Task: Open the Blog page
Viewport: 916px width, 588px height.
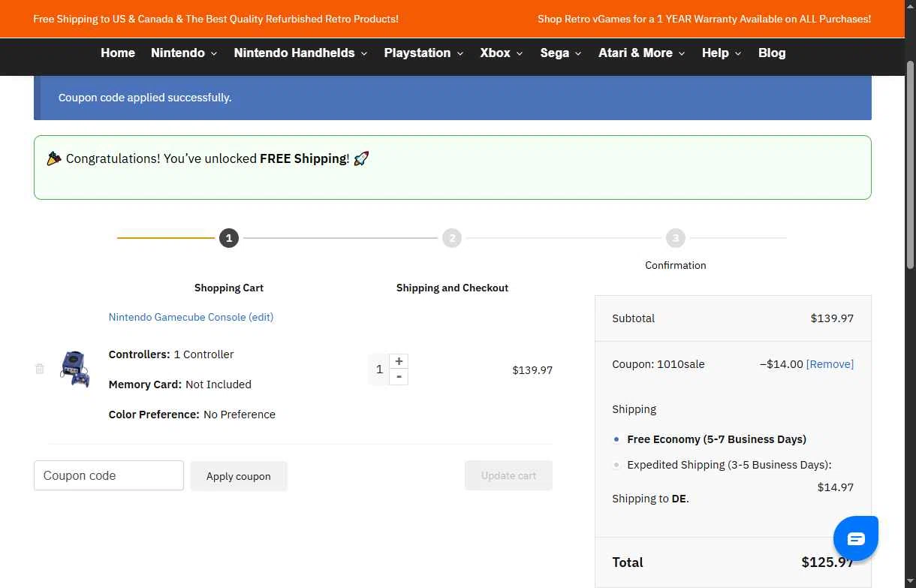Action: coord(772,53)
